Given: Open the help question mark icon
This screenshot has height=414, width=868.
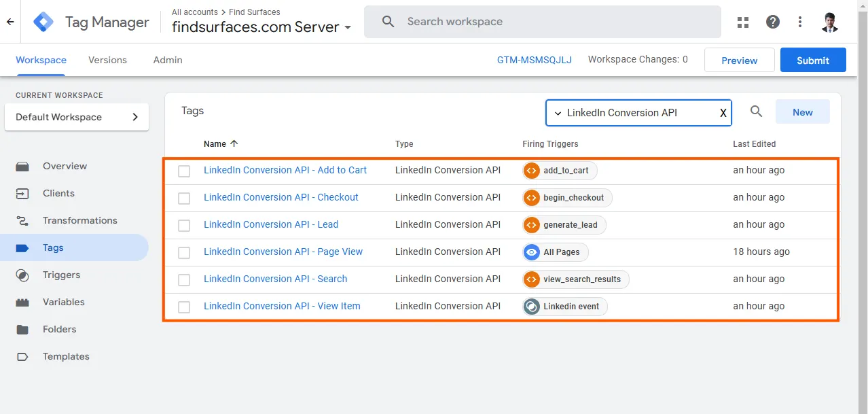Looking at the screenshot, I should 773,22.
